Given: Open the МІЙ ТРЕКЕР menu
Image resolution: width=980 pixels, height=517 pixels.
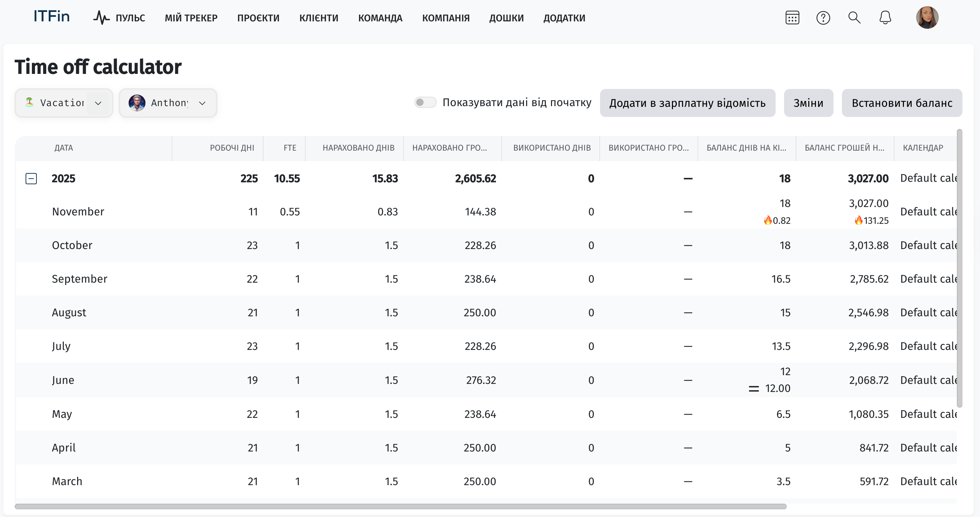Looking at the screenshot, I should point(191,18).
